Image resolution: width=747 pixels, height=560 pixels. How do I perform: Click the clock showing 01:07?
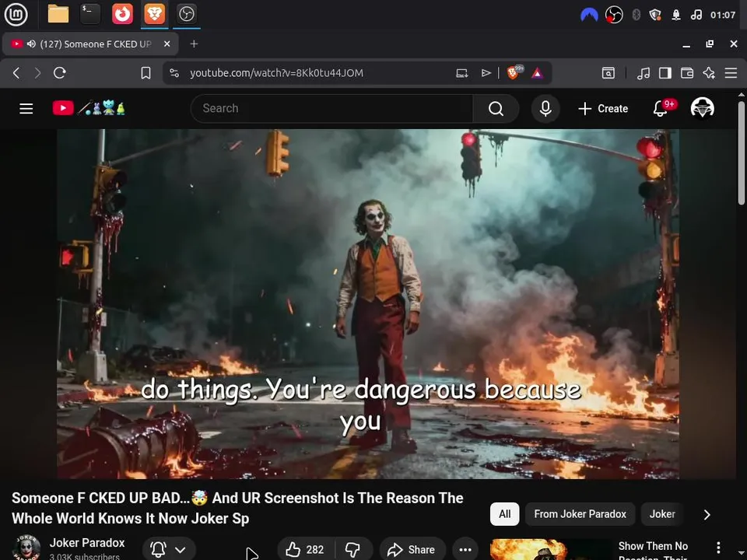pyautogui.click(x=722, y=16)
